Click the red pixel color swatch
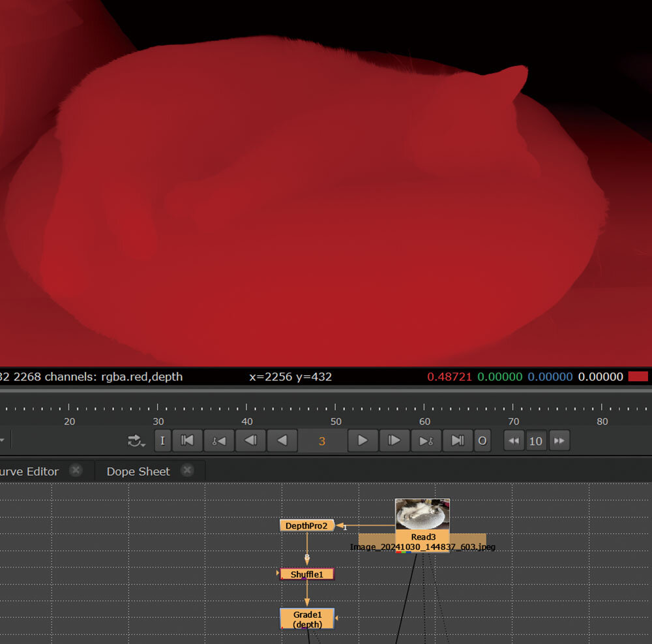Viewport: 652px width, 644px height. 638,376
